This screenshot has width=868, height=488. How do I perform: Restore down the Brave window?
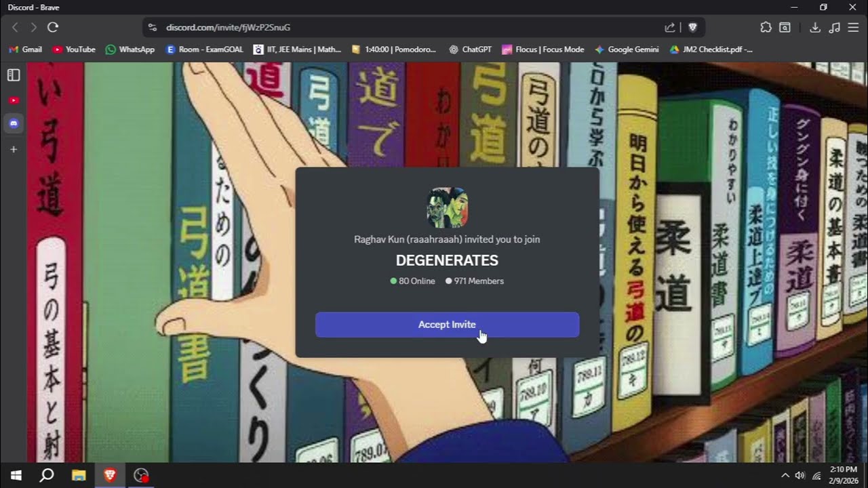[823, 7]
